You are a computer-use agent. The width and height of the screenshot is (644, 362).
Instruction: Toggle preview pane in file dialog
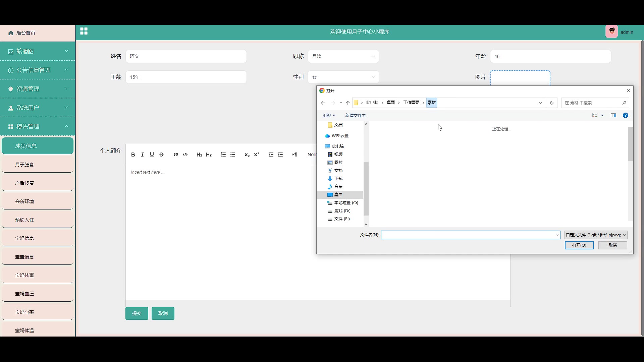pos(613,115)
